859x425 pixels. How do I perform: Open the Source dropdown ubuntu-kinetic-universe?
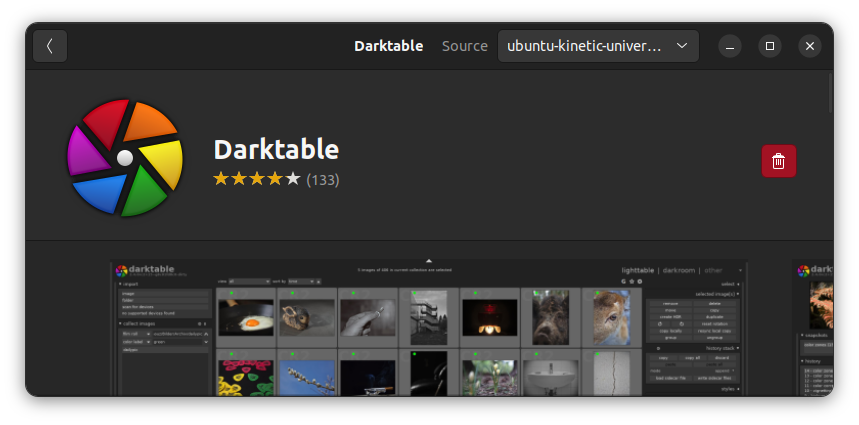[x=598, y=46]
